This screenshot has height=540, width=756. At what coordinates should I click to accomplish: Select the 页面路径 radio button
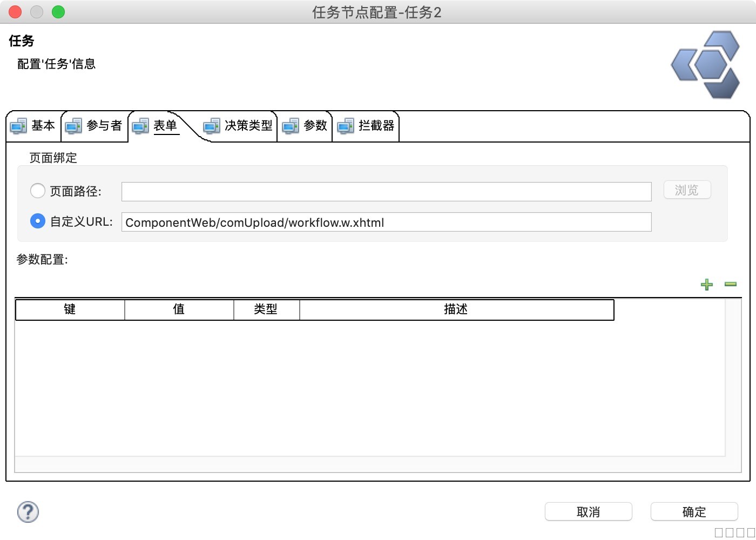38,191
